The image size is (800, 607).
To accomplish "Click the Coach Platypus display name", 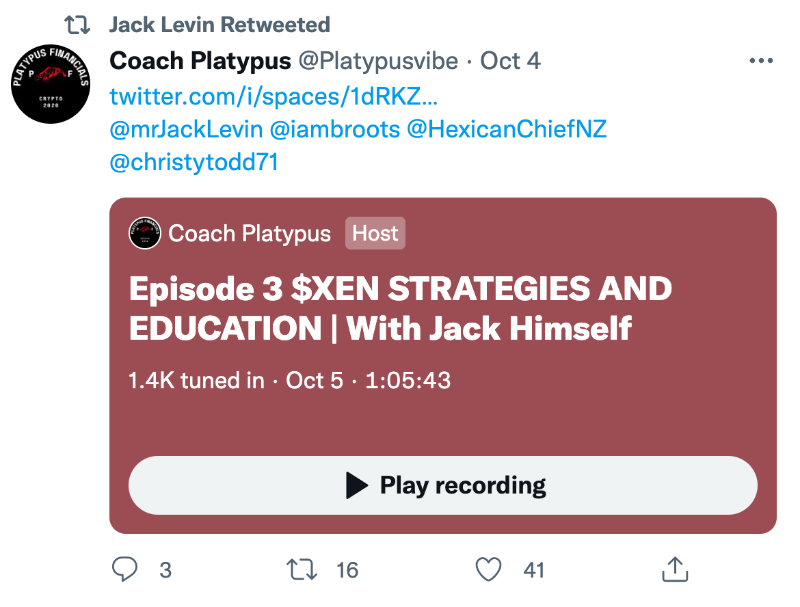I will pyautogui.click(x=200, y=62).
